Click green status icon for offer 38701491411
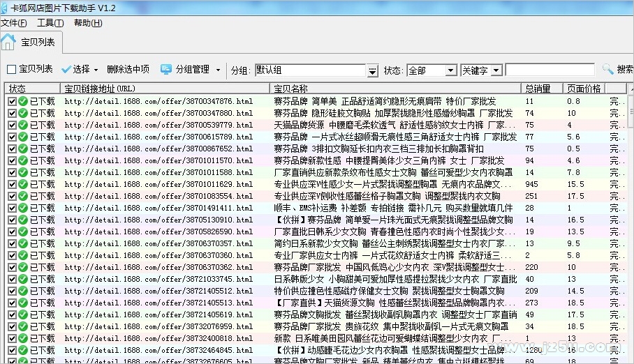The height and width of the screenshot is (364, 634). (x=23, y=208)
